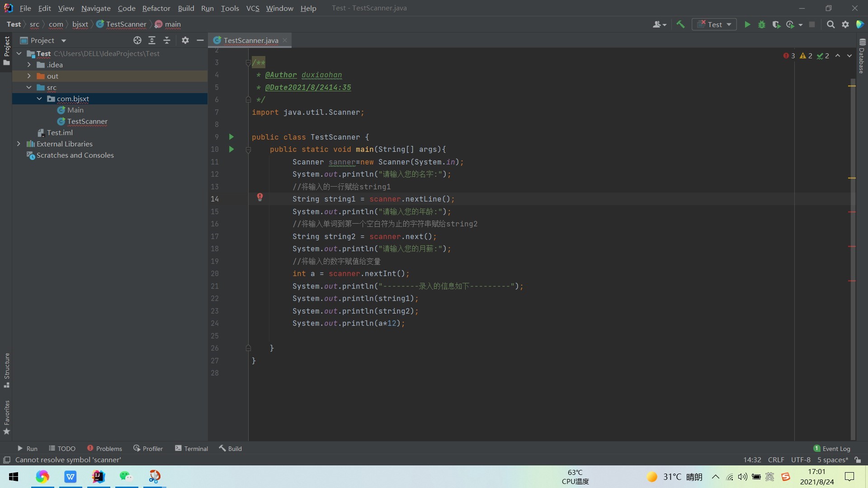Open the Refactor menu
The image size is (868, 488).
[x=156, y=8]
